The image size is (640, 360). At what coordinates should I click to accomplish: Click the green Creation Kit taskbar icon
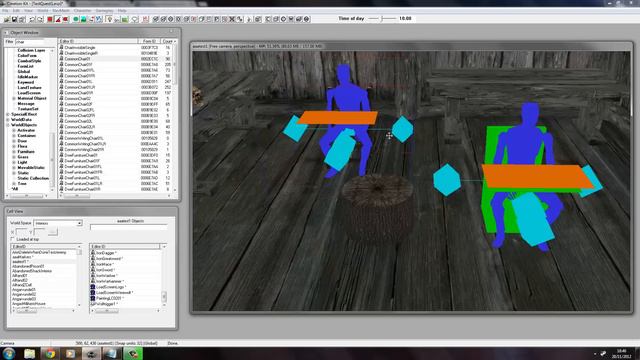pyautogui.click(x=133, y=353)
